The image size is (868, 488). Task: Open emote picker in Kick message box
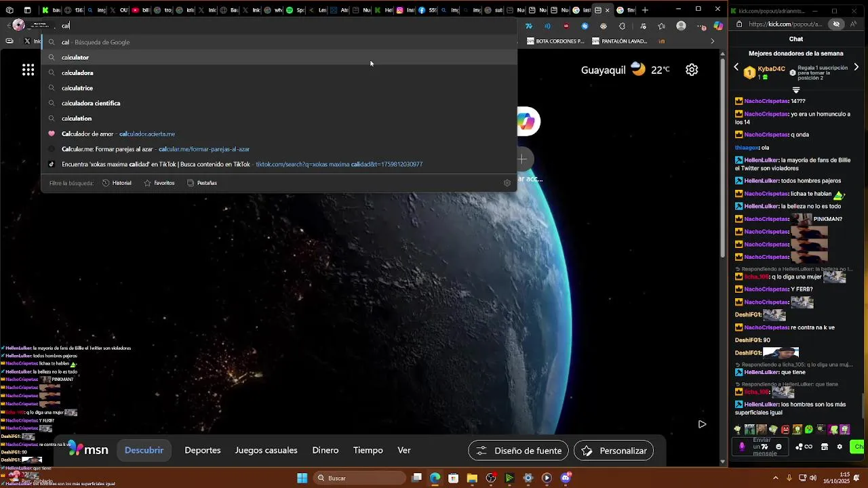click(x=778, y=447)
